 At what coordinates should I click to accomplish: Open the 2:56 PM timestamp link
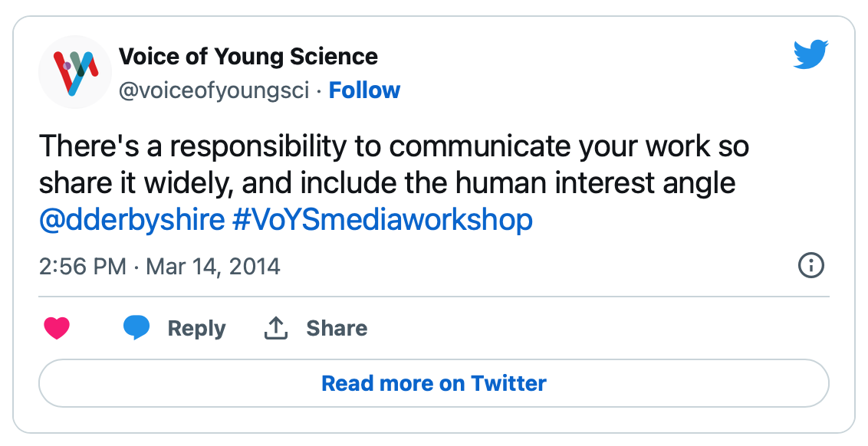coord(83,267)
